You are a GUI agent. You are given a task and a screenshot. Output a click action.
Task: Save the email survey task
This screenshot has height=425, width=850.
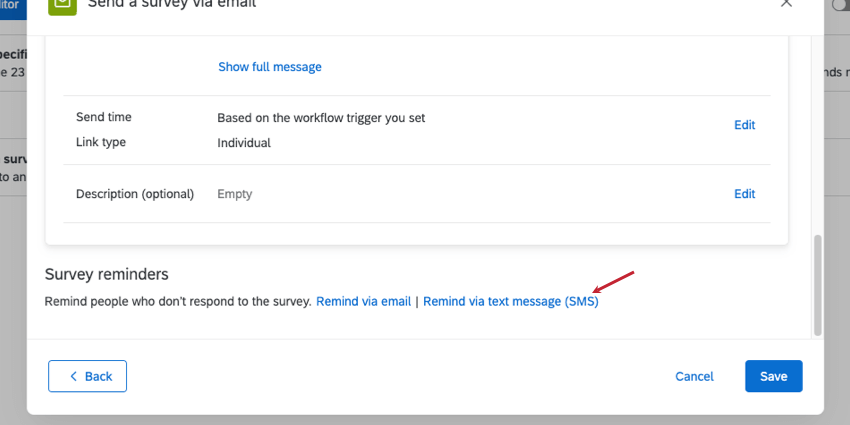pyautogui.click(x=774, y=376)
